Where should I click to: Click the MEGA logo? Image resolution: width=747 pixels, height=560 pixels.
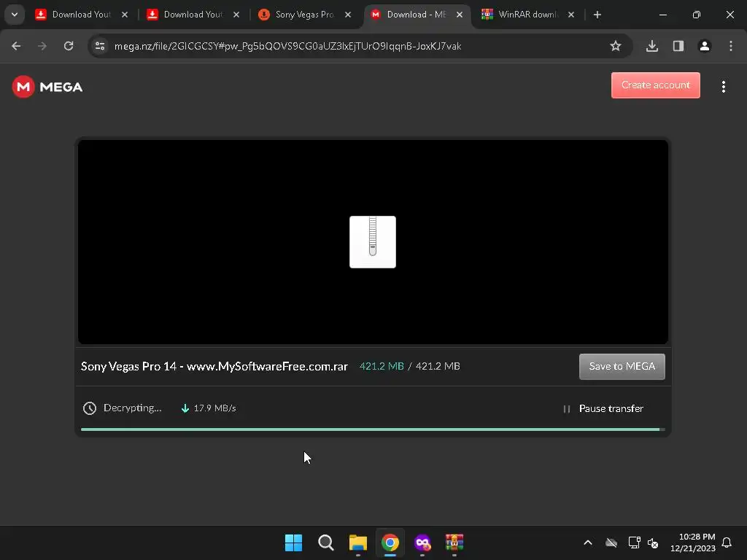click(x=47, y=87)
